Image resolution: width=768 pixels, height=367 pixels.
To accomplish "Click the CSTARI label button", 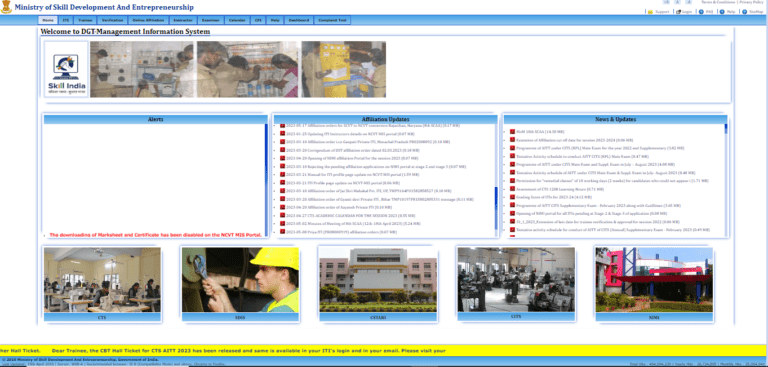I will point(378,318).
